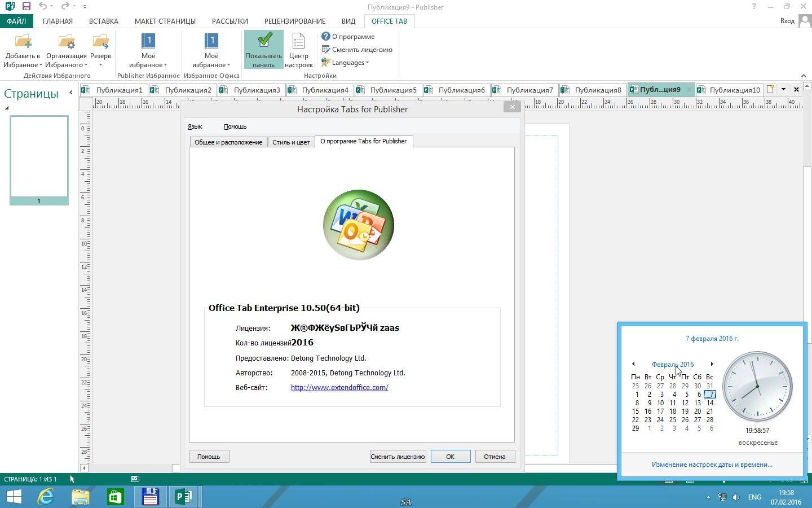Open the ФАЙЛ menu
Viewport: 812px width, 508px height.
[16, 21]
